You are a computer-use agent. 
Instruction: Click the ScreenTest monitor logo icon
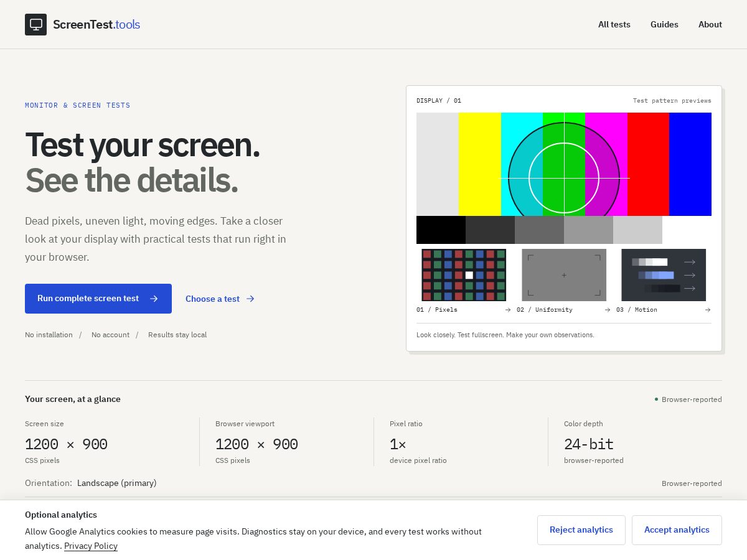35,24
